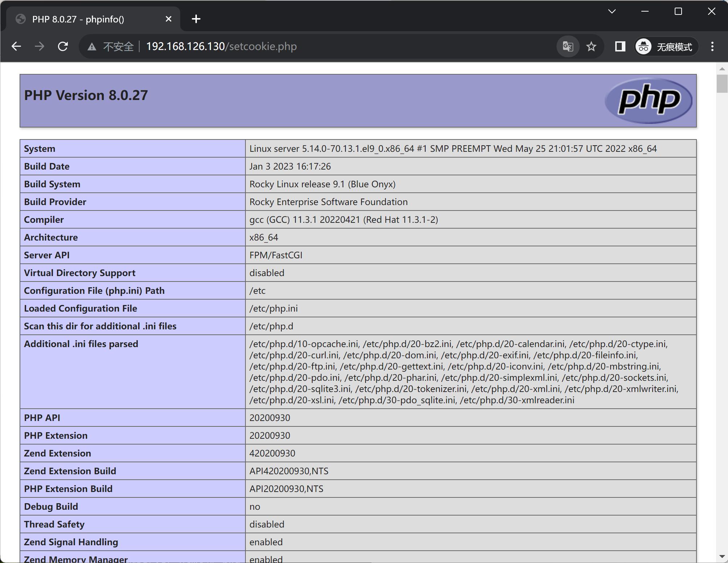Screen dimensions: 728x563
Task: Reload the setcookie.php page
Action: (63, 46)
